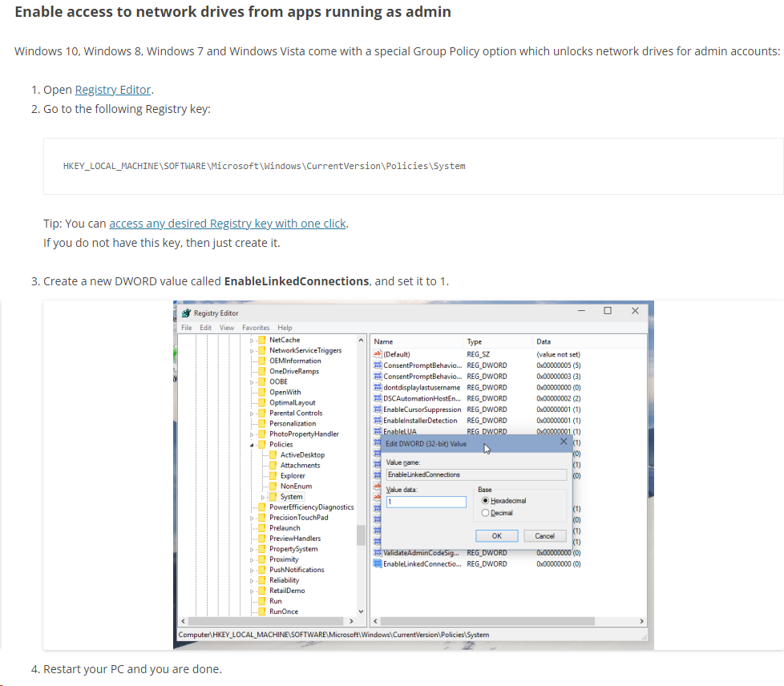This screenshot has height=686, width=784.
Task: Select the System key in the tree
Action: pyautogui.click(x=291, y=497)
